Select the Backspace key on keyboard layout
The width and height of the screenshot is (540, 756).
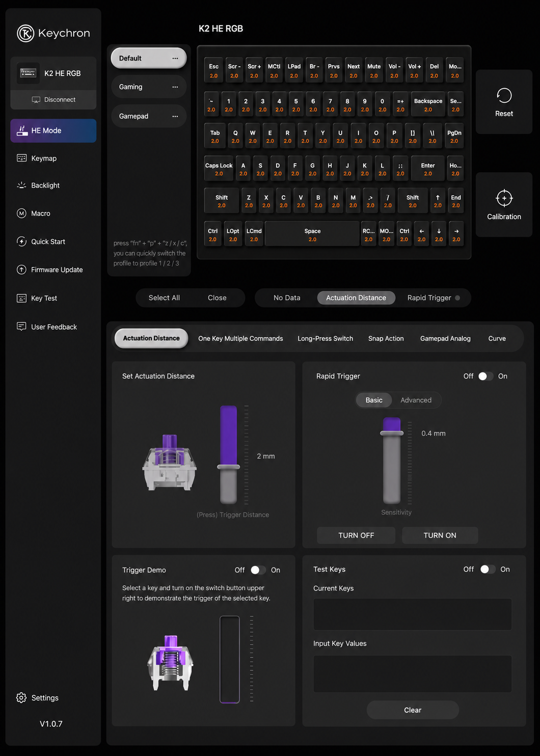point(428,105)
